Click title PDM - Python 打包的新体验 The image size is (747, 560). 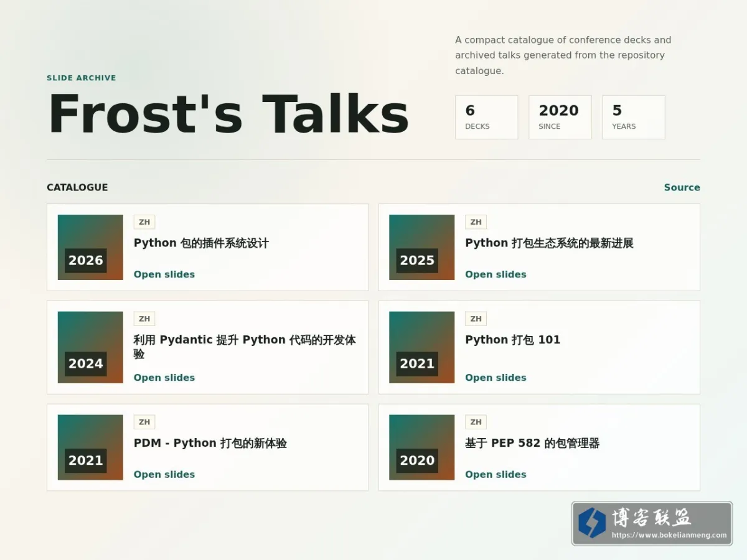(210, 444)
